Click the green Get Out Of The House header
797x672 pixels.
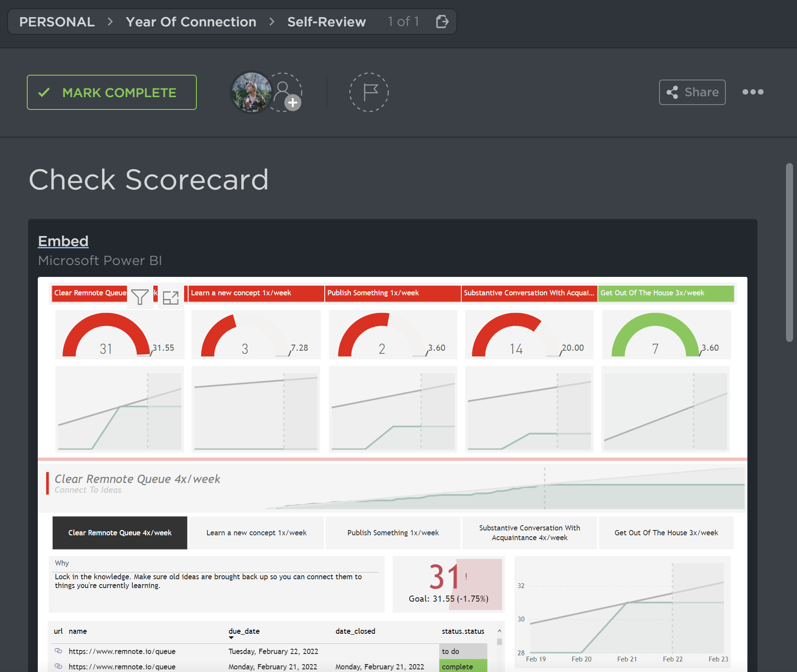pos(666,293)
